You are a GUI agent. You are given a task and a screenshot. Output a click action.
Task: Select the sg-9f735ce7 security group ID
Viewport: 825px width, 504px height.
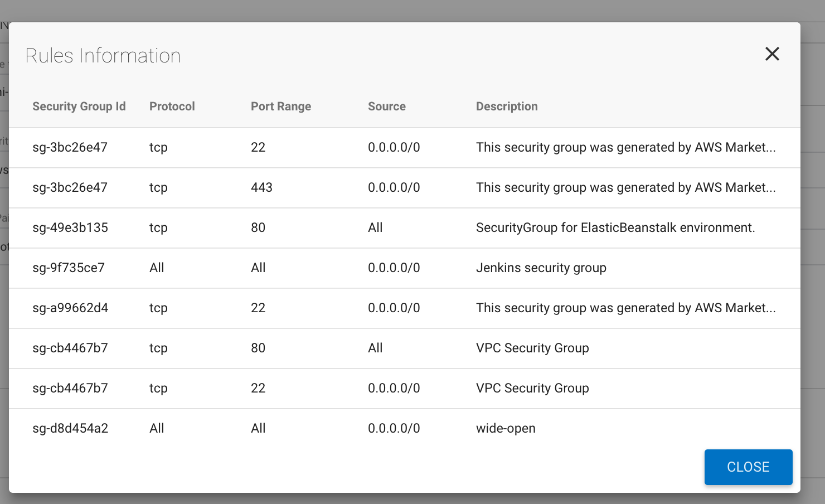tap(69, 268)
